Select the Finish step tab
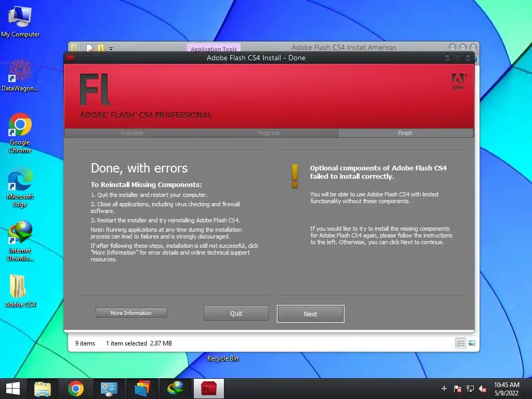 point(405,133)
